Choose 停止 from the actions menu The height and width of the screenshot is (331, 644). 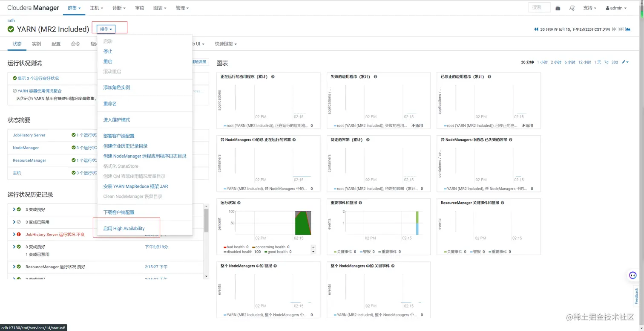point(108,51)
